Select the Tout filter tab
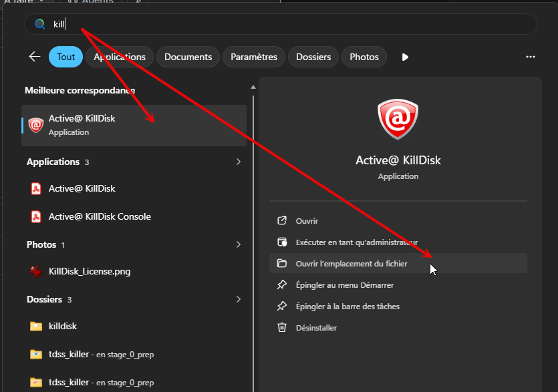Viewport: 558px width, 392px height. pos(66,57)
